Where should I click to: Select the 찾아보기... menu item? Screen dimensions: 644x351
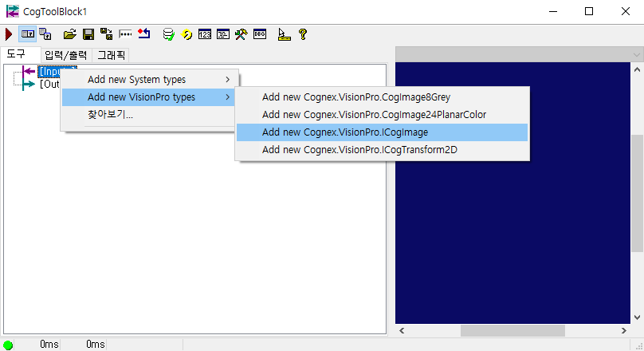pyautogui.click(x=149, y=115)
